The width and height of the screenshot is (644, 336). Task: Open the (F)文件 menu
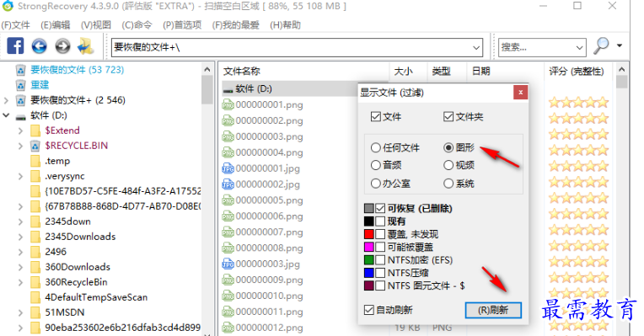click(16, 25)
